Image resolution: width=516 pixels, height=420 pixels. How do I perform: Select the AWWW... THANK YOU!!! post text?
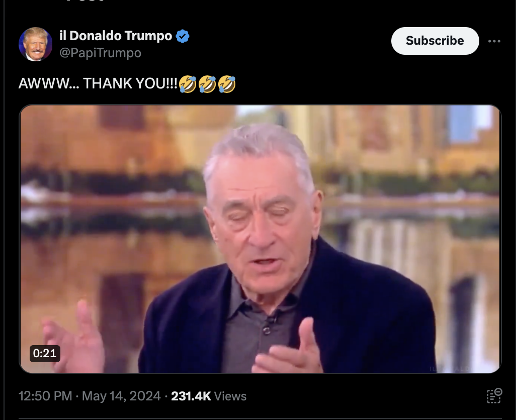click(x=98, y=83)
